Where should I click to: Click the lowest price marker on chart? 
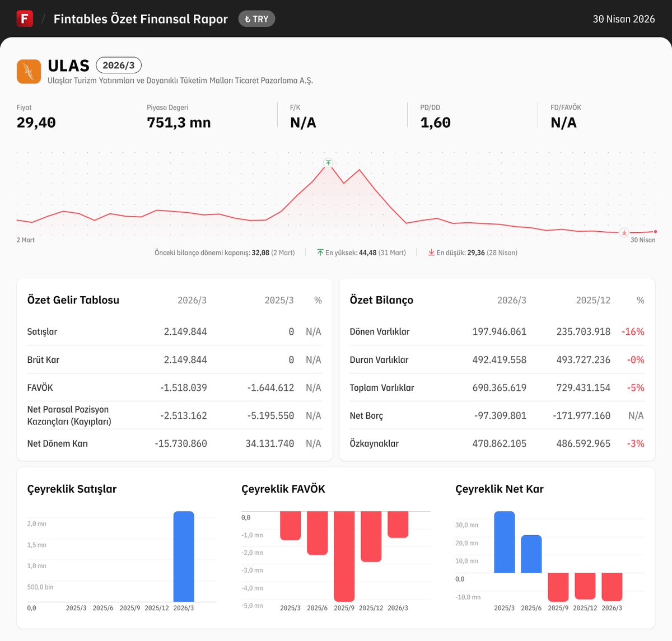(x=624, y=232)
